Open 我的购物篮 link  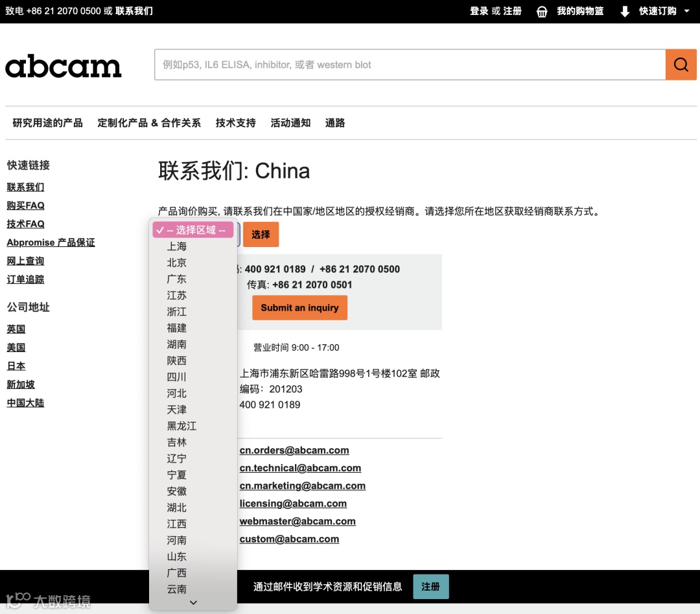(x=580, y=11)
